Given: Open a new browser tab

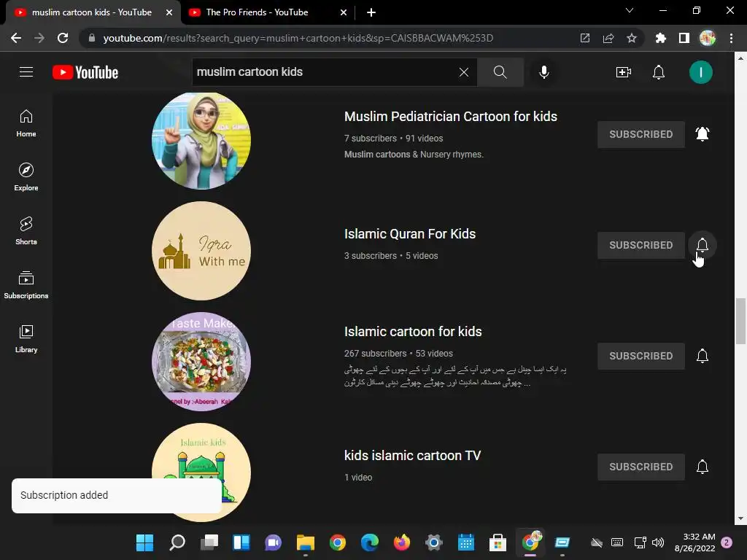Looking at the screenshot, I should (371, 13).
